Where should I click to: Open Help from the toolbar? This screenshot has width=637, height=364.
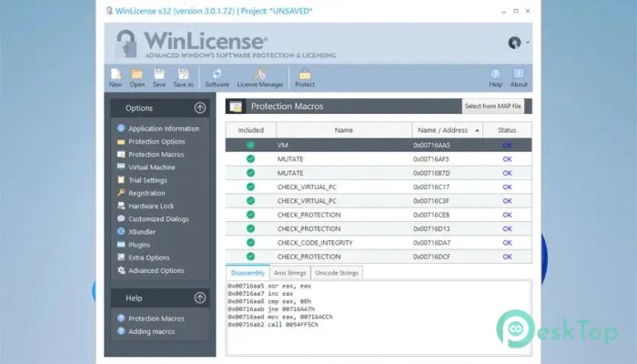pos(495,77)
